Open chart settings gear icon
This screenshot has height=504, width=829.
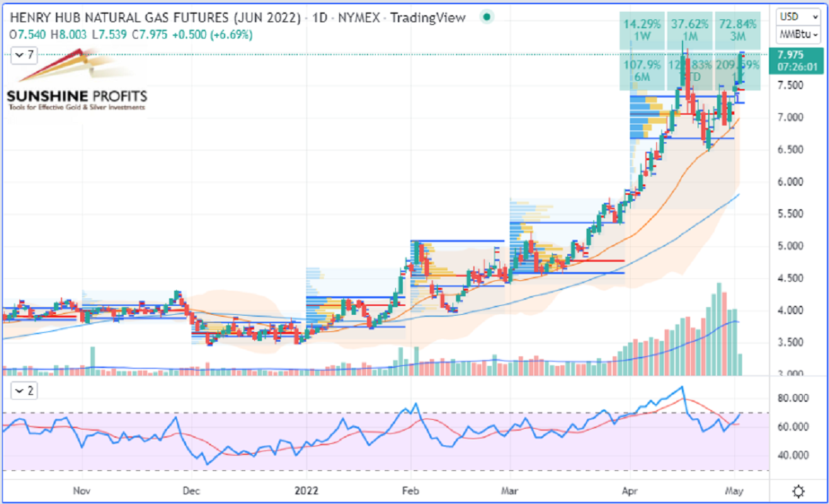(x=798, y=492)
